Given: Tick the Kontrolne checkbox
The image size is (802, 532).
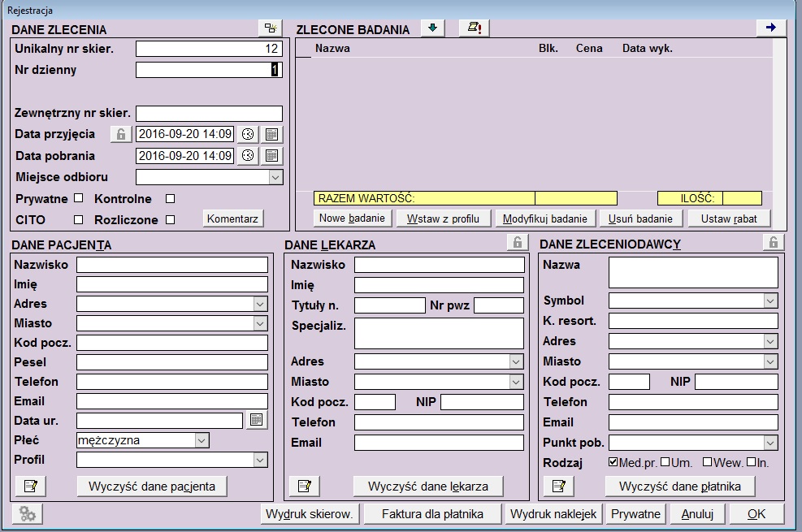Looking at the screenshot, I should tap(171, 198).
